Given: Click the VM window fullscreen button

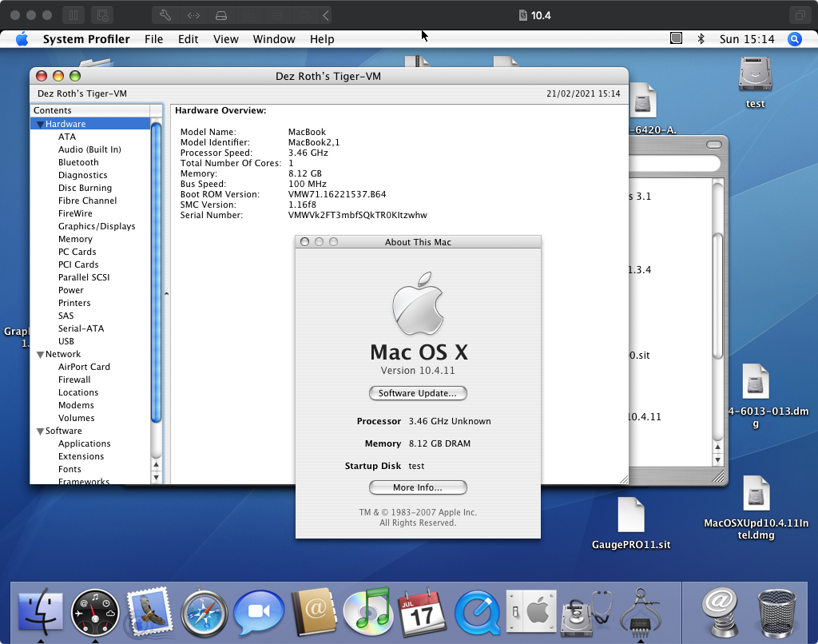Looking at the screenshot, I should coord(800,15).
